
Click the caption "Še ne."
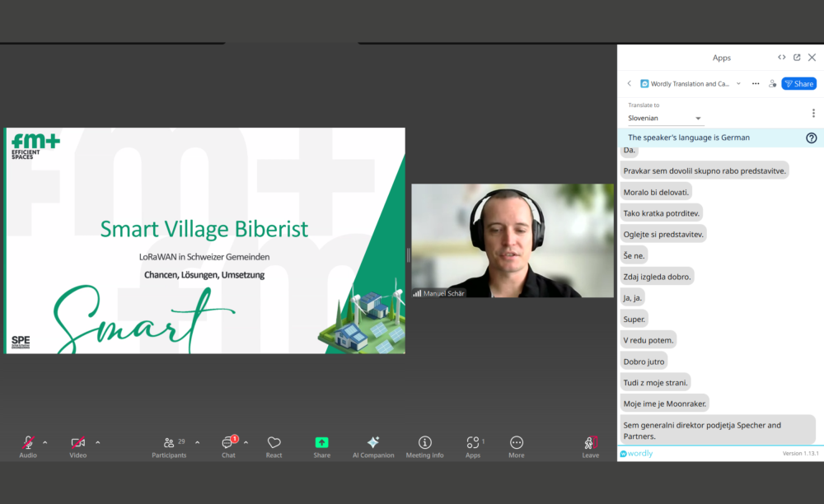[634, 255]
